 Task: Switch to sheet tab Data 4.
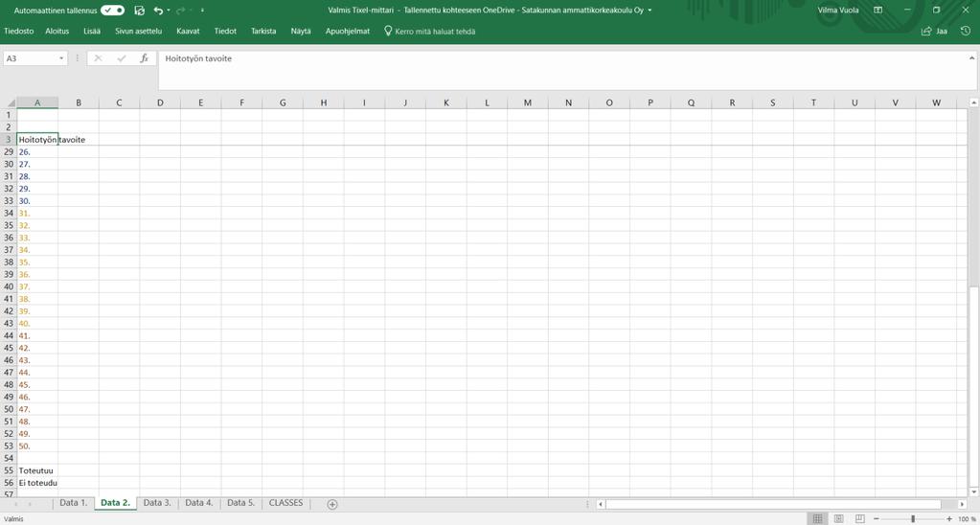pyautogui.click(x=198, y=503)
